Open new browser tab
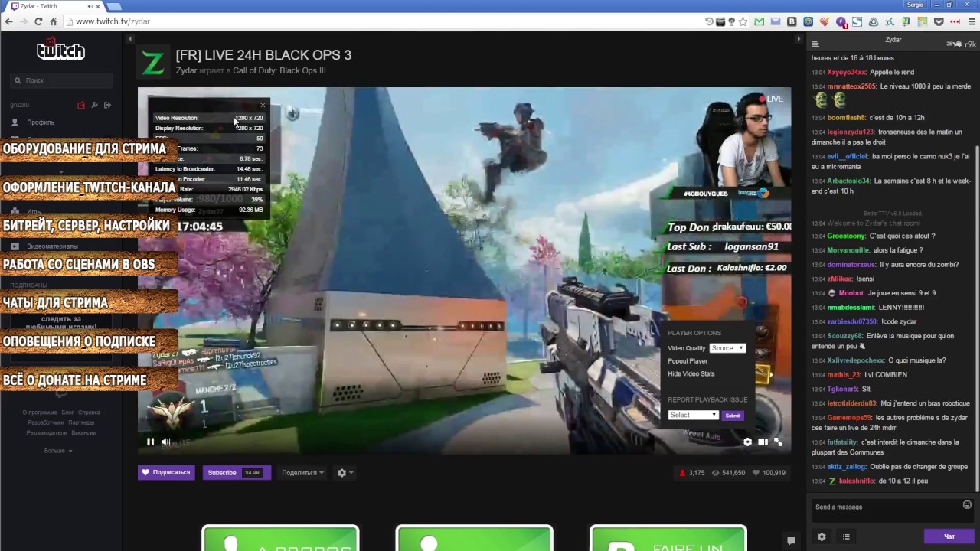This screenshot has height=551, width=980. coord(113,6)
